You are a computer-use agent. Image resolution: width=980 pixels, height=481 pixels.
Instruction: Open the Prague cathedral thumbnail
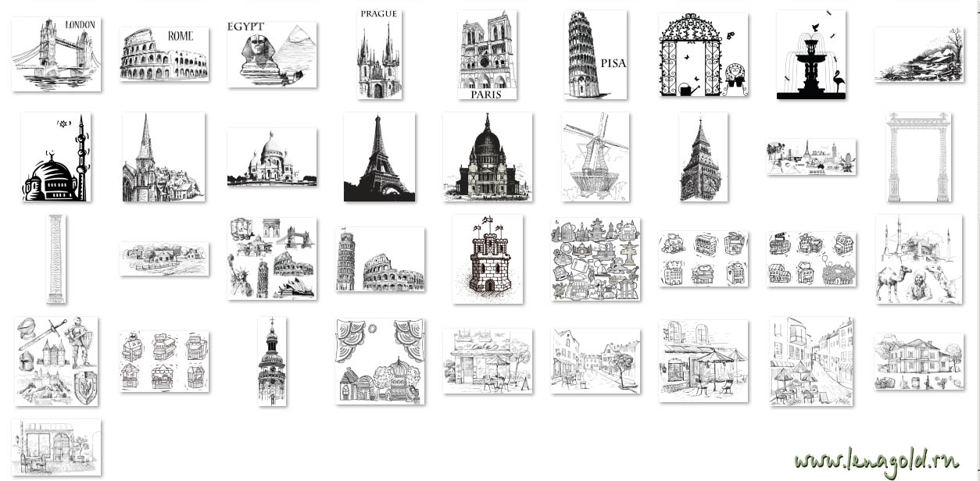pyautogui.click(x=379, y=54)
